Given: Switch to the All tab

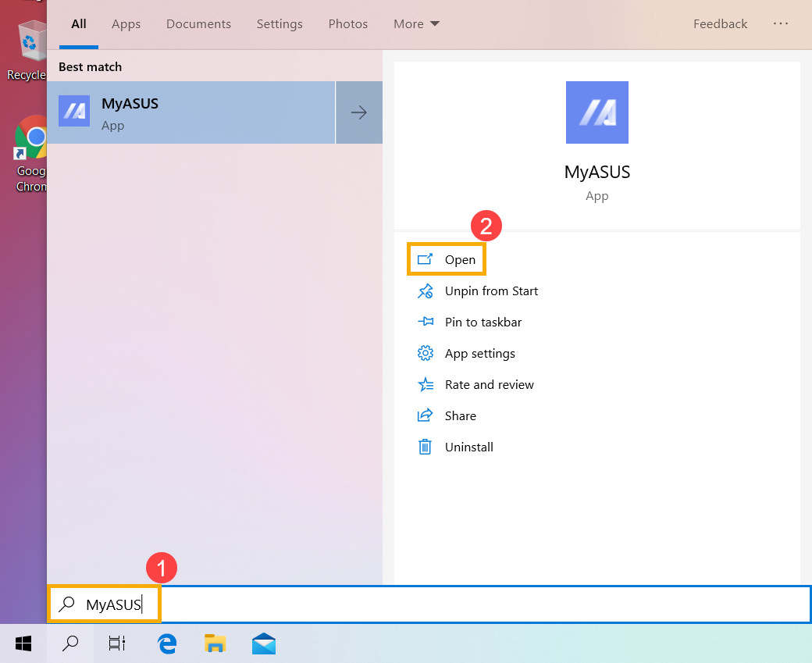Looking at the screenshot, I should (79, 24).
